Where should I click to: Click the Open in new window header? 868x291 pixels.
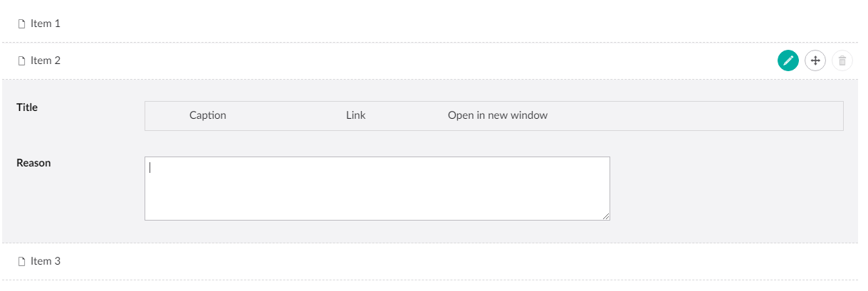click(498, 115)
